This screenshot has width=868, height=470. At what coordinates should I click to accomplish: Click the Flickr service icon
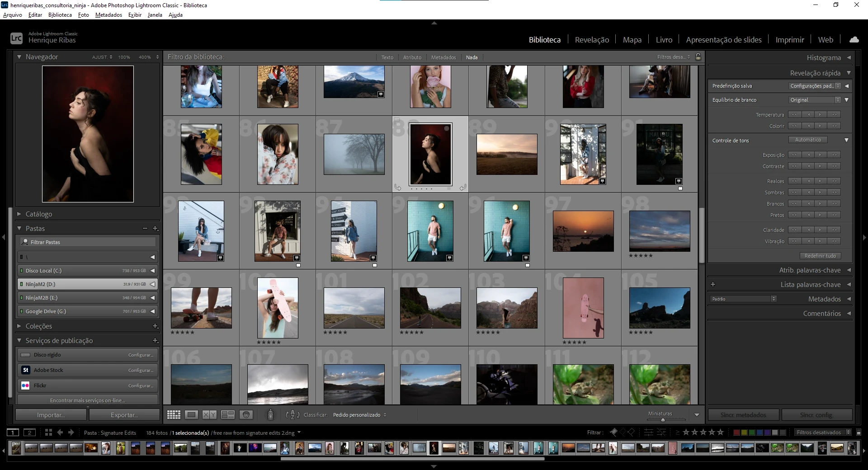click(x=26, y=385)
